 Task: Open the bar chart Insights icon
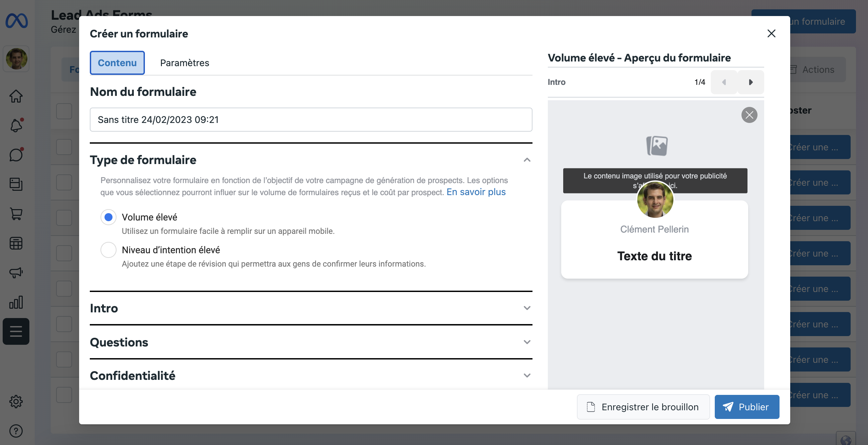point(16,302)
